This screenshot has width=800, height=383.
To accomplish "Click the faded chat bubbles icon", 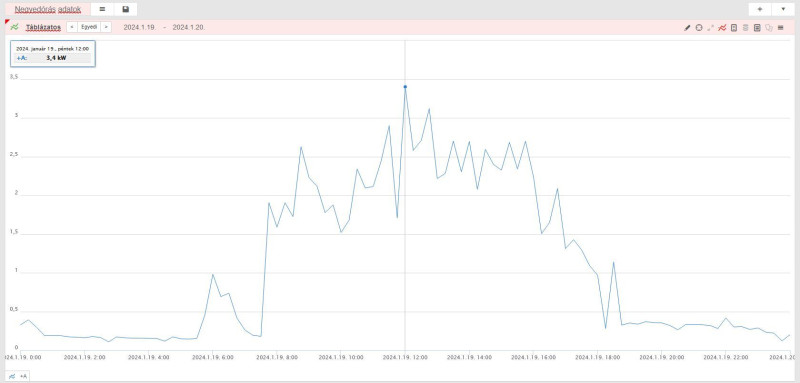I will (x=769, y=28).
